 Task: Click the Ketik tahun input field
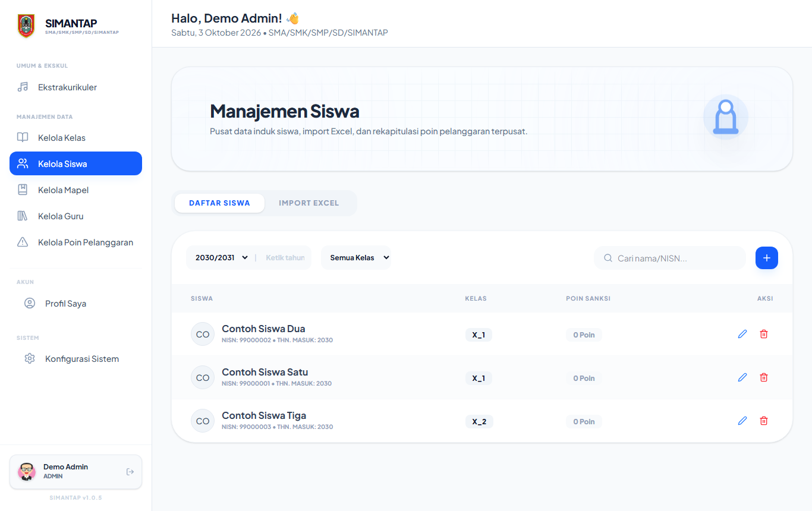click(x=285, y=258)
